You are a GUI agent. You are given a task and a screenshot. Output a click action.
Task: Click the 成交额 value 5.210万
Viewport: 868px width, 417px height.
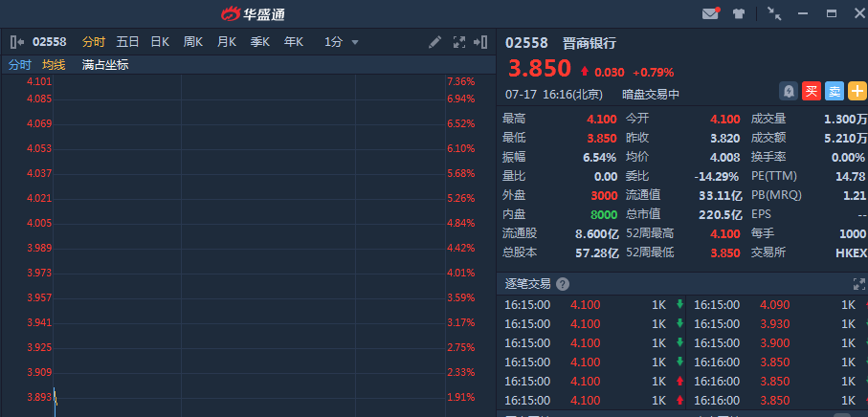click(x=845, y=139)
